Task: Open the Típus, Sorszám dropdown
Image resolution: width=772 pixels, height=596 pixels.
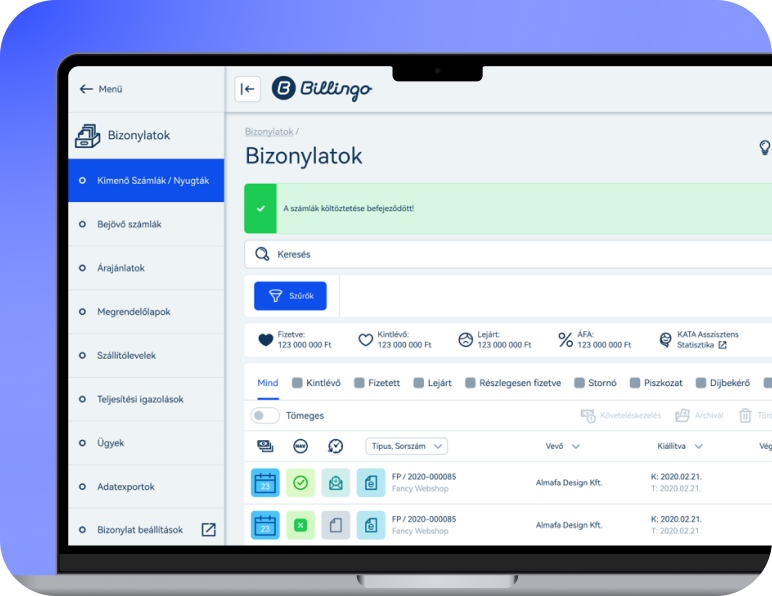Action: tap(406, 446)
